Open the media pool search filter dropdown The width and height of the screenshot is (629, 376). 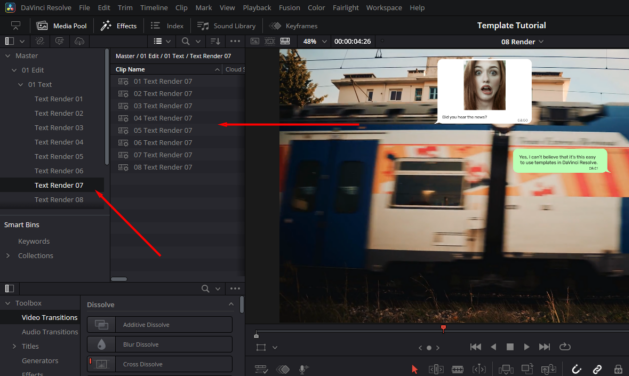pos(198,41)
